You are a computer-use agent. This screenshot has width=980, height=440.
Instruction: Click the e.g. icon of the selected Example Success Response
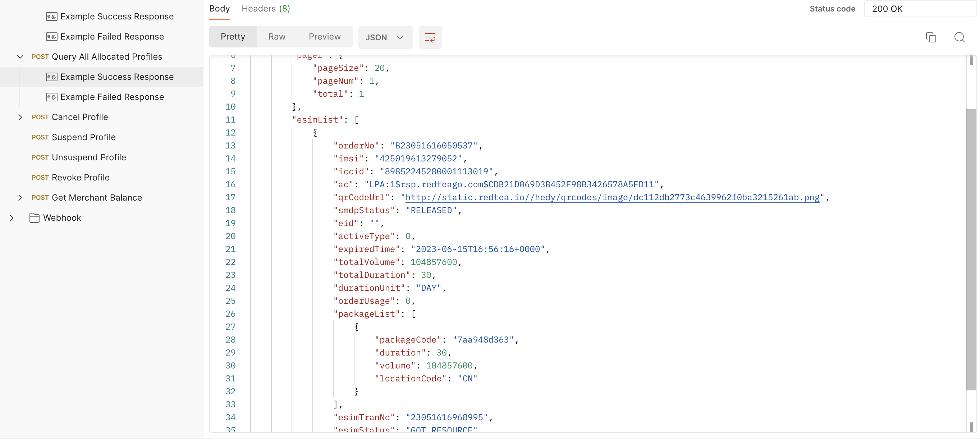[52, 77]
